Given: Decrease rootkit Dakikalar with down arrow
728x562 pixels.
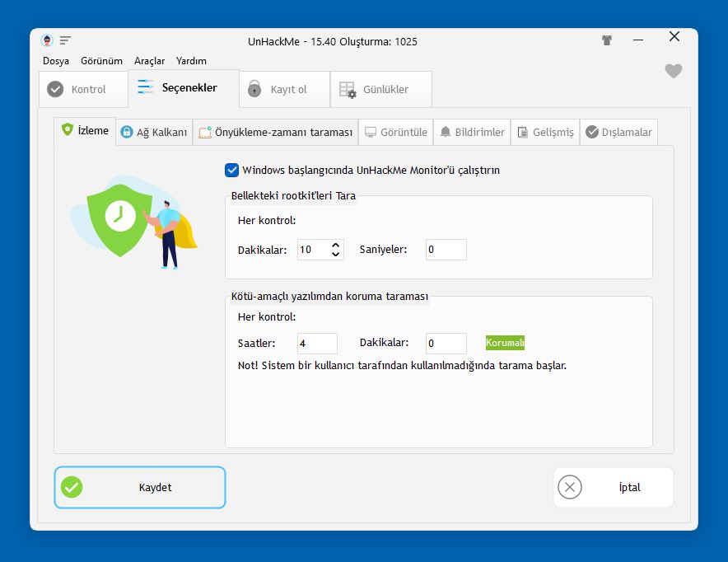Looking at the screenshot, I should [x=336, y=255].
